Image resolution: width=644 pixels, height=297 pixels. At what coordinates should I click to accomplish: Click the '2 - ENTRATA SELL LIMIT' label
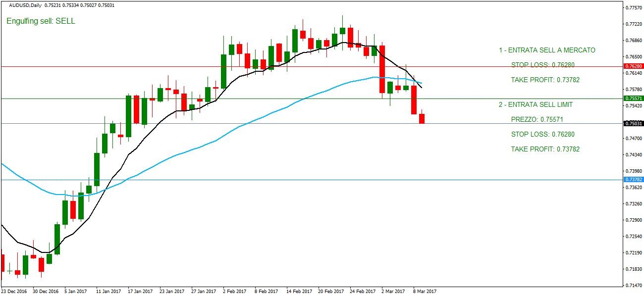click(x=536, y=104)
